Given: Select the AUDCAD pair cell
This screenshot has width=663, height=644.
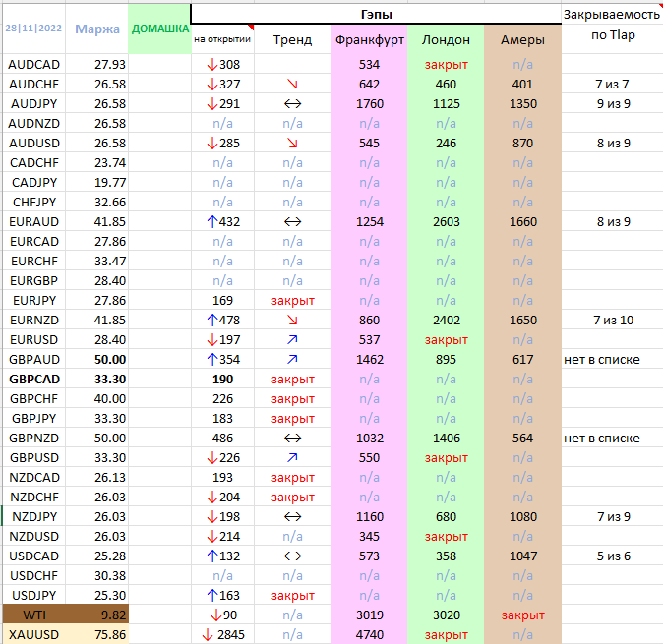Looking at the screenshot, I should [x=33, y=64].
